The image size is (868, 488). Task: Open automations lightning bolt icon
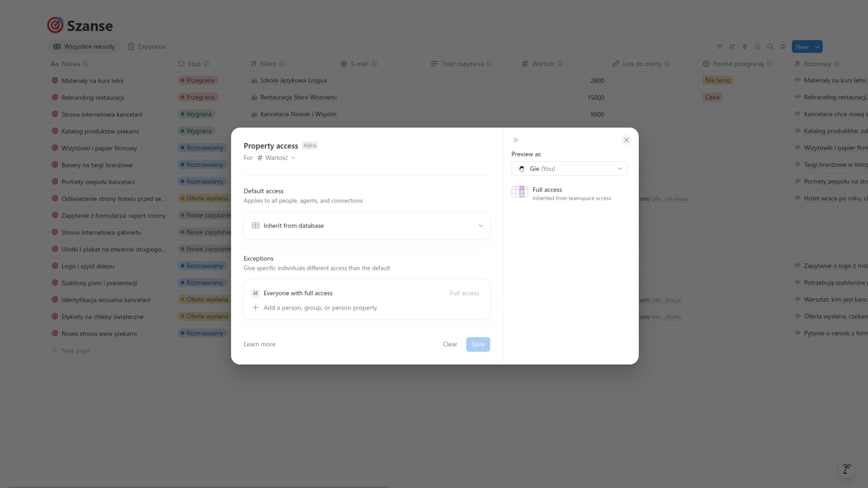[x=745, y=47]
